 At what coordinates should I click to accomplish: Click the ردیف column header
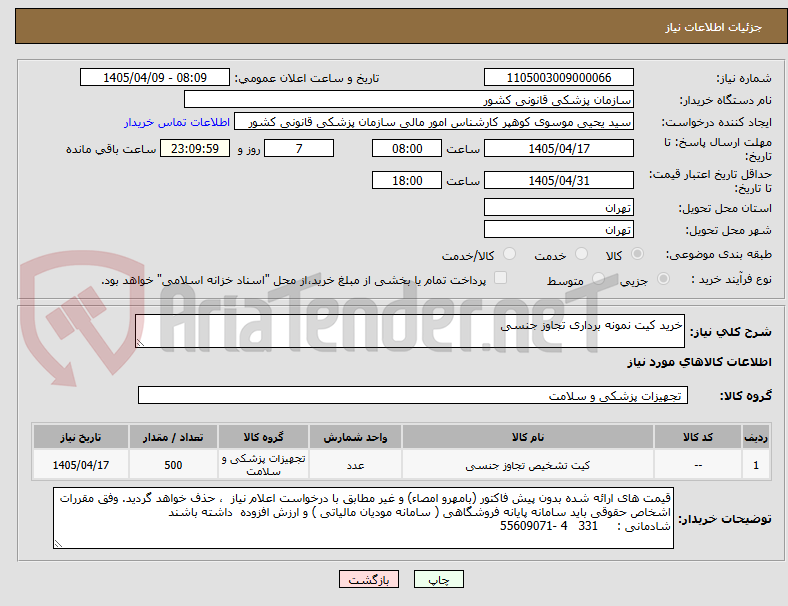pos(755,437)
